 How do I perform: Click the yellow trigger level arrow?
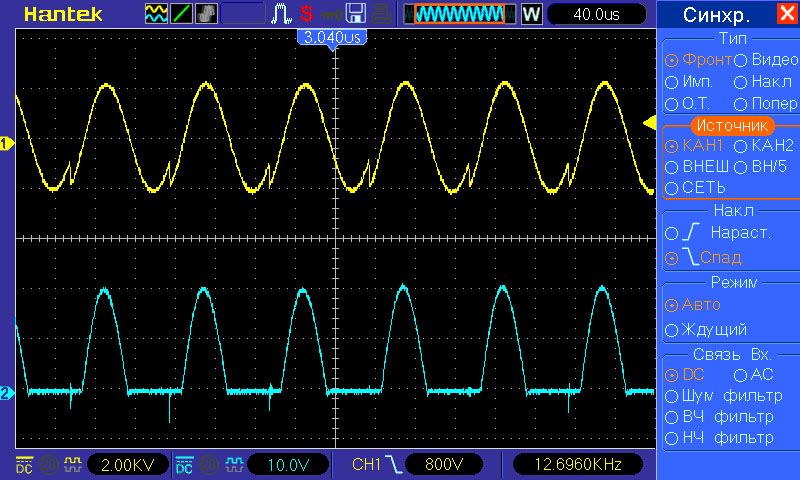[649, 122]
